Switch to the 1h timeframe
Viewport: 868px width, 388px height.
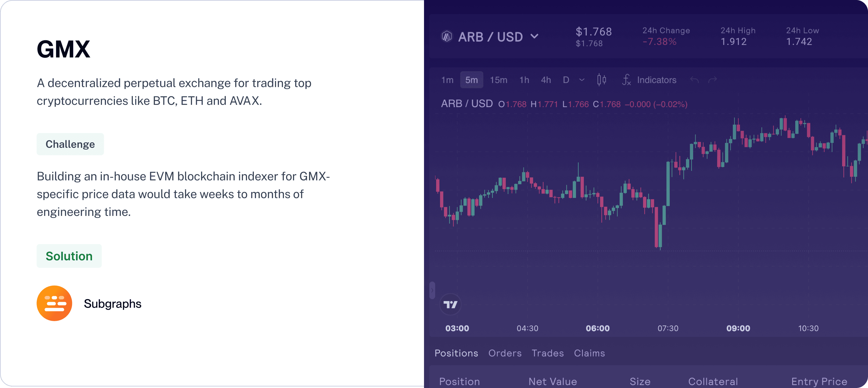524,80
